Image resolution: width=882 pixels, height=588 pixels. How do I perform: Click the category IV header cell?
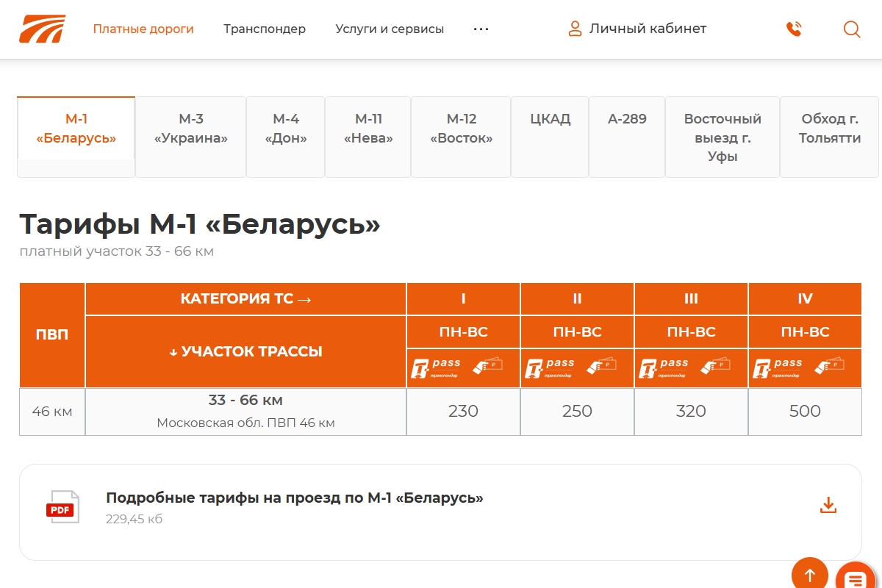click(805, 299)
